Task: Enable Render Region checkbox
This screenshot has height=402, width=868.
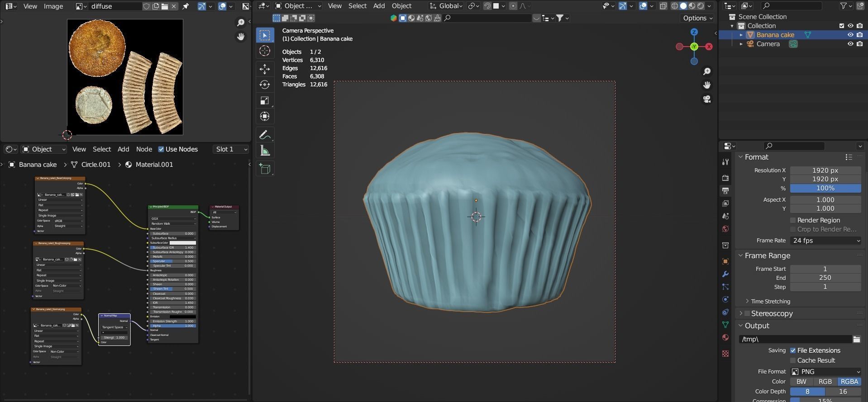Action: point(793,220)
